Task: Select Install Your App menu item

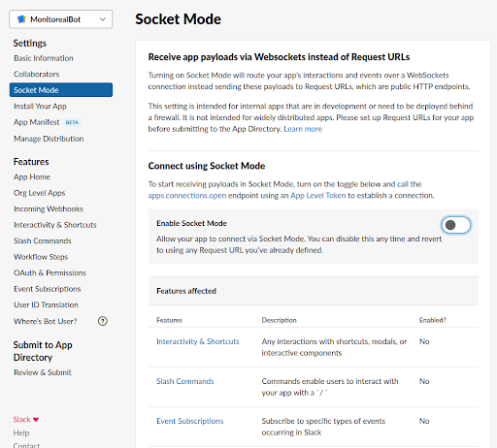Action: coord(40,107)
